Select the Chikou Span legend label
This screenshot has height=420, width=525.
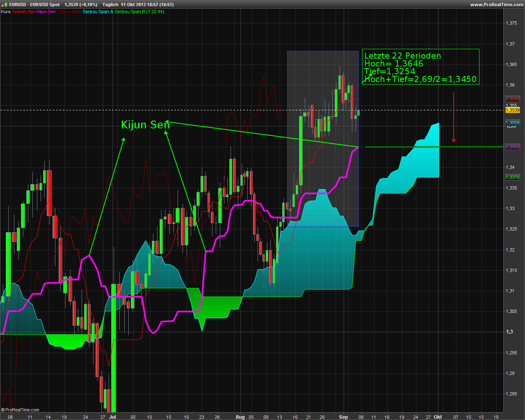click(x=69, y=11)
